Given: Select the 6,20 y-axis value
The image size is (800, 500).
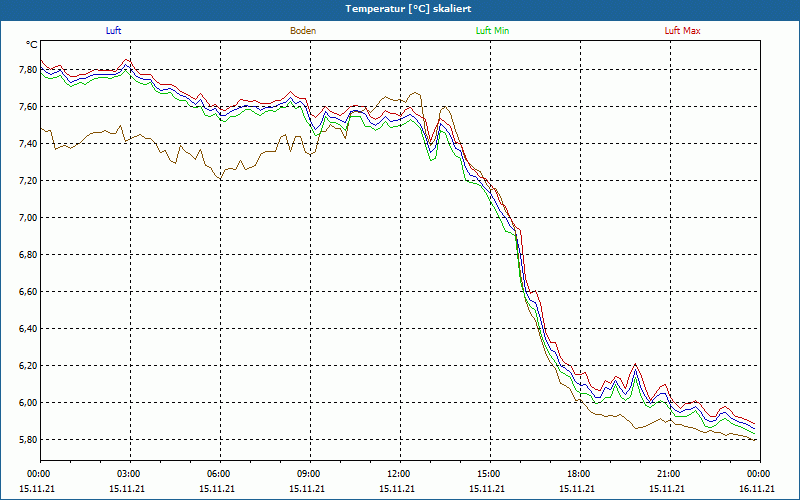Looking at the screenshot, I should pyautogui.click(x=28, y=366).
